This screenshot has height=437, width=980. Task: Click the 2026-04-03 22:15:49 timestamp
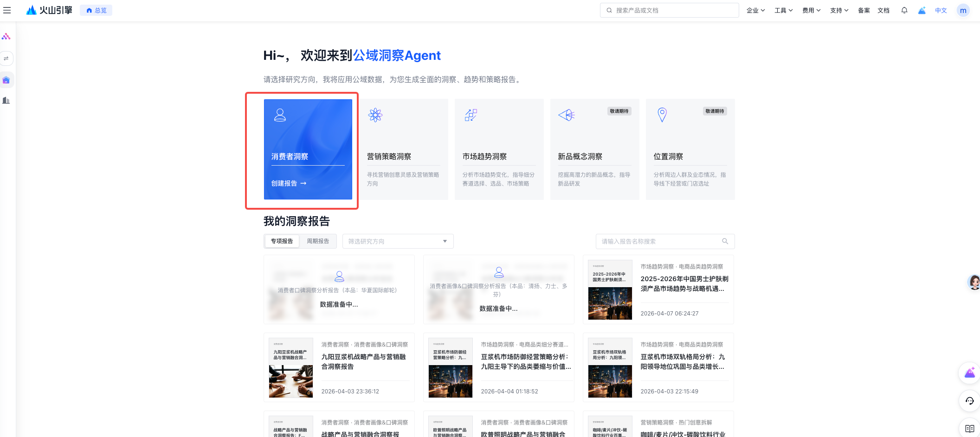[x=669, y=392]
